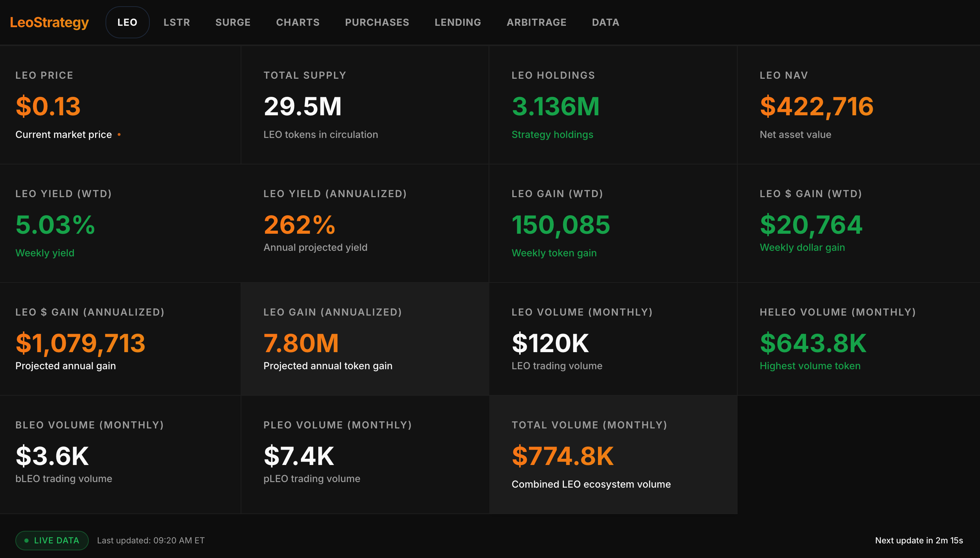Click the Total Volume (Monthly) $774.8K card
Image resolution: width=980 pixels, height=558 pixels.
613,455
